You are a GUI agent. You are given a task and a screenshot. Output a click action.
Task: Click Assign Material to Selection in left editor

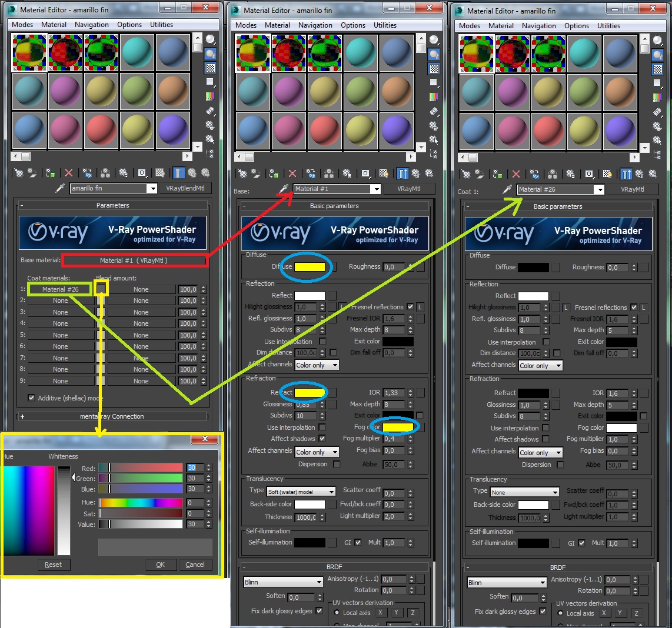[50, 173]
